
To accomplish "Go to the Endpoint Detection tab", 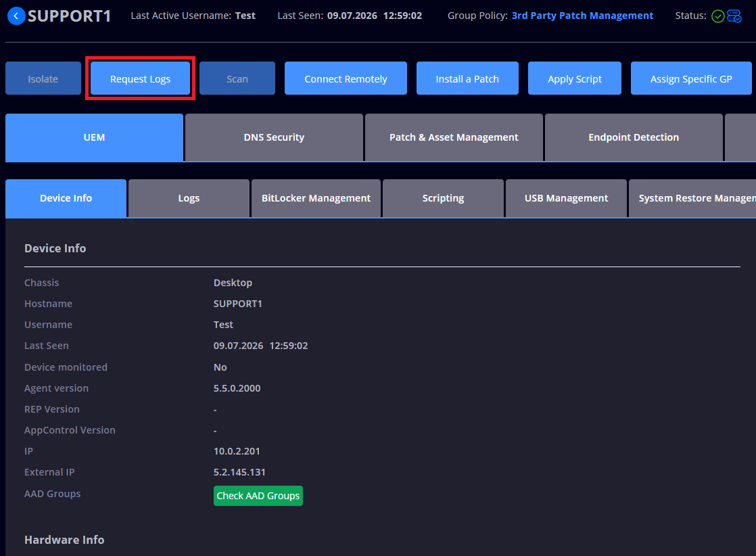I will click(x=634, y=137).
